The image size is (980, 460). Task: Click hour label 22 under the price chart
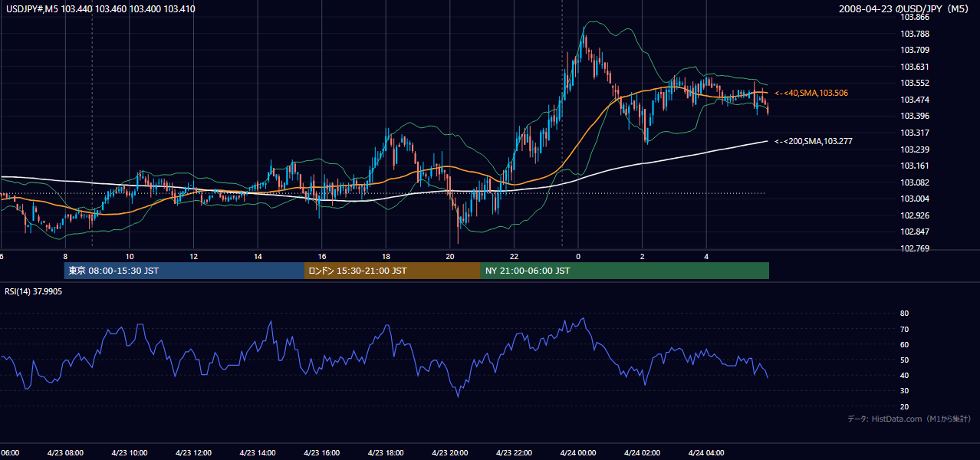click(515, 257)
